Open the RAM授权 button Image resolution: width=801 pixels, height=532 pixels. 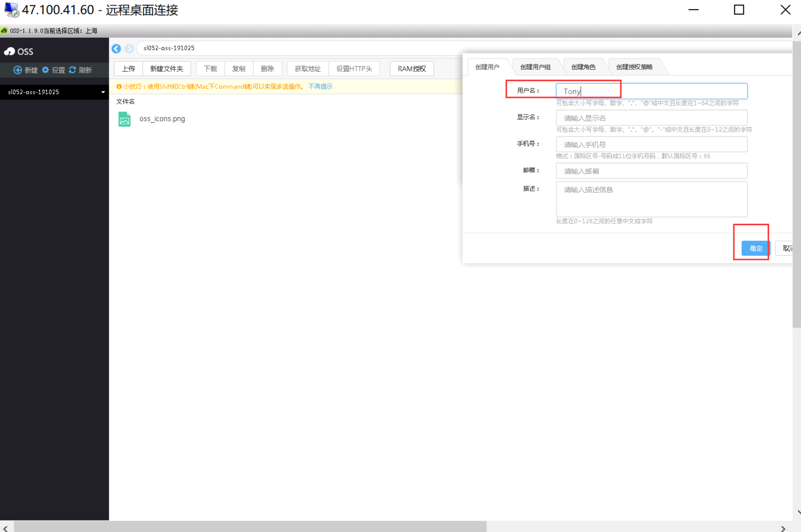tap(412, 69)
